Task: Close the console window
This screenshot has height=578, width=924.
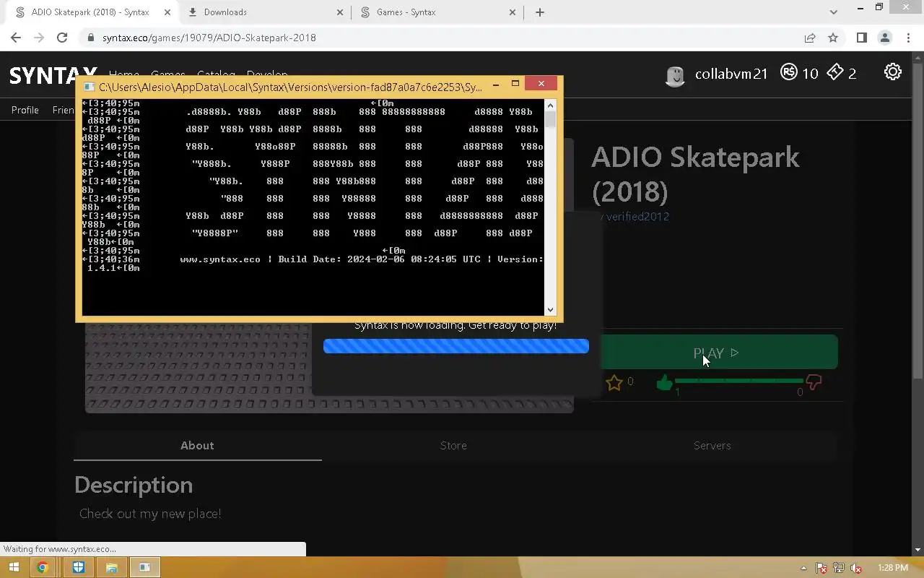Action: (541, 84)
